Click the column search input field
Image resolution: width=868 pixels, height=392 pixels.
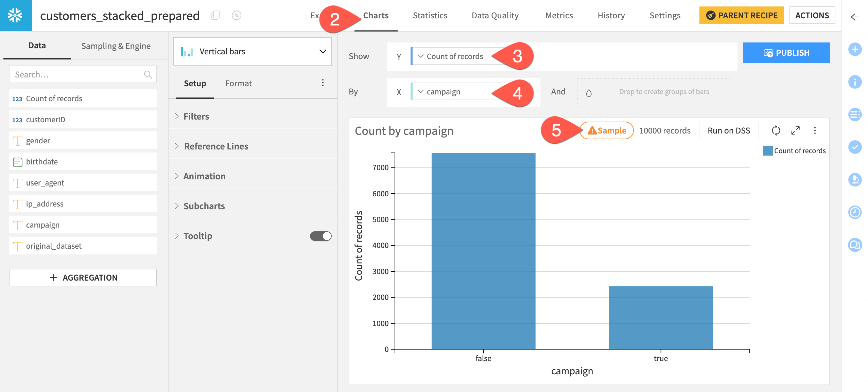tap(83, 74)
